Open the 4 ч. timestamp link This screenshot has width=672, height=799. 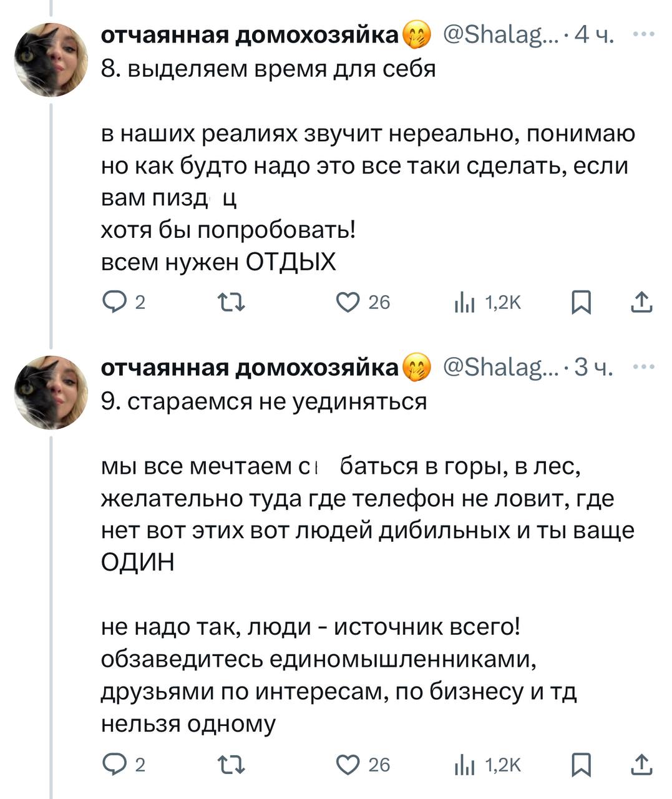(x=594, y=36)
